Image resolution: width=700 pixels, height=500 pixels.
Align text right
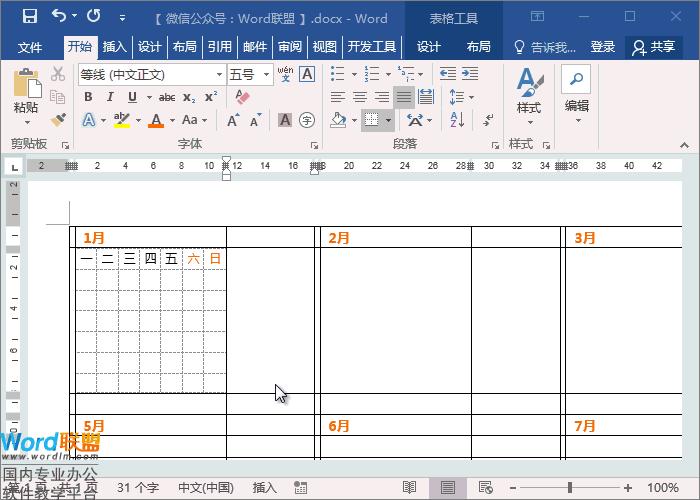(x=382, y=96)
